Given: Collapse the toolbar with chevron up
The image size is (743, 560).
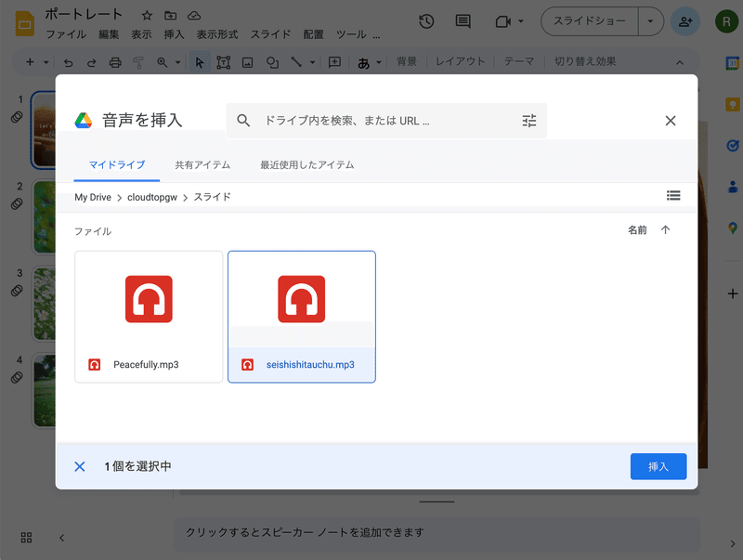Looking at the screenshot, I should (680, 62).
